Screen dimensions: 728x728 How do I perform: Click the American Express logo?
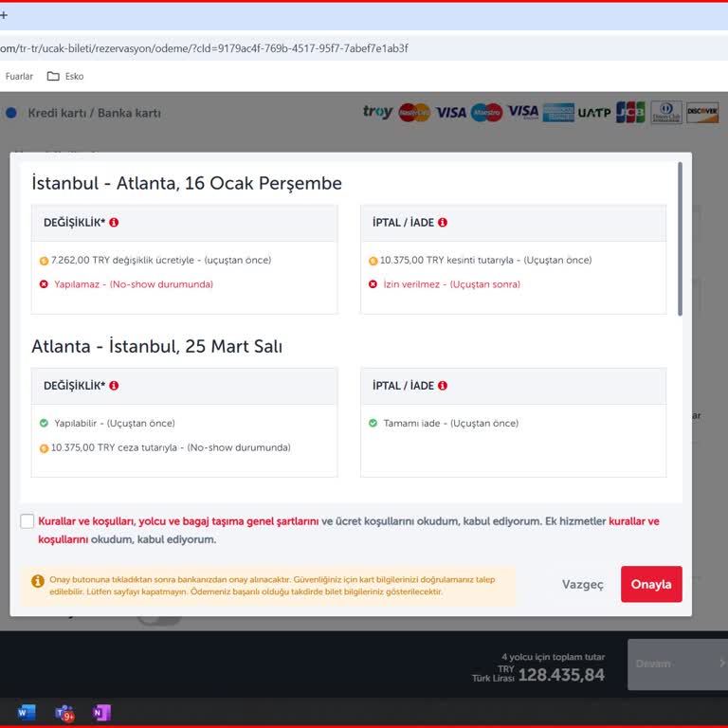coord(558,112)
